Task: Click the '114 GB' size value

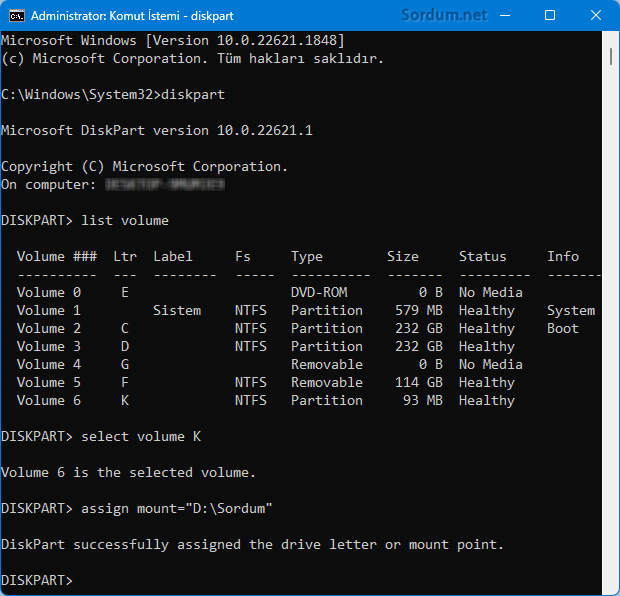Action: coord(419,382)
